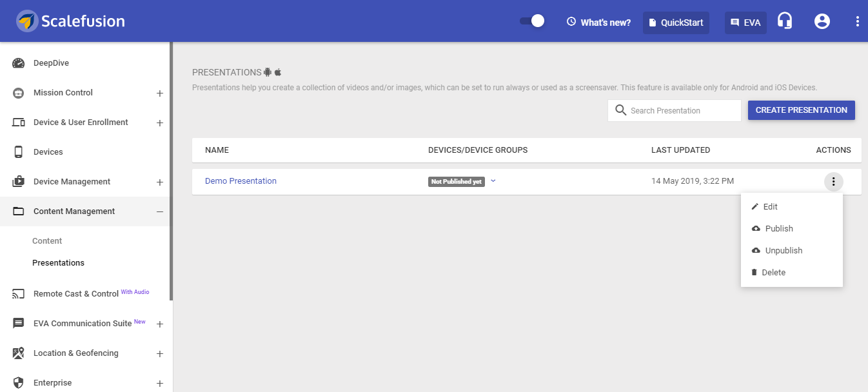Click the Devices phone icon
Viewport: 868px width, 392px height.
click(18, 152)
